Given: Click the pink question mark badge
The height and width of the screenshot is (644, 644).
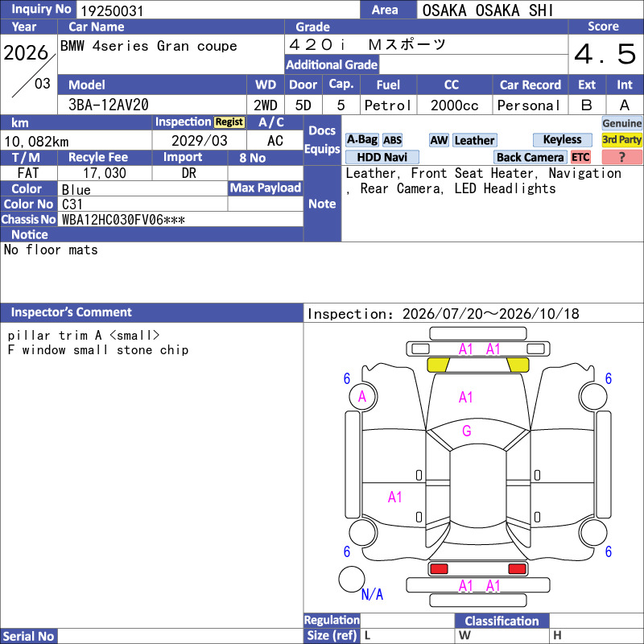Looking at the screenshot, I should click(x=621, y=157).
